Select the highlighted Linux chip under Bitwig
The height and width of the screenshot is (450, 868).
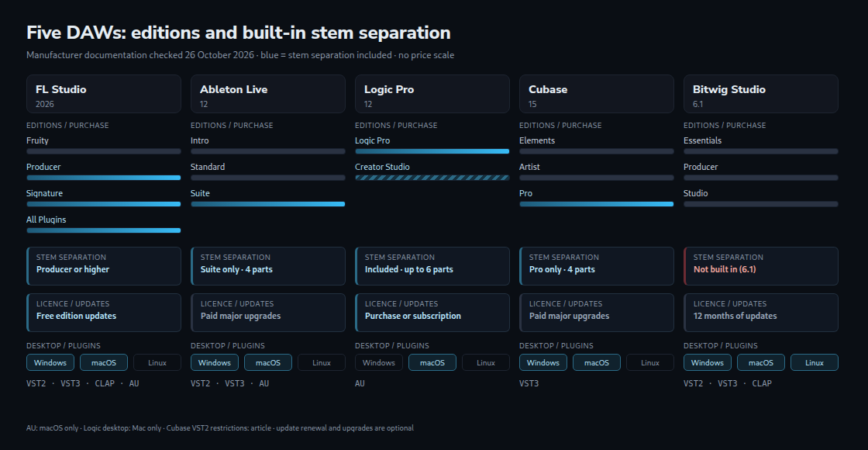tap(815, 362)
